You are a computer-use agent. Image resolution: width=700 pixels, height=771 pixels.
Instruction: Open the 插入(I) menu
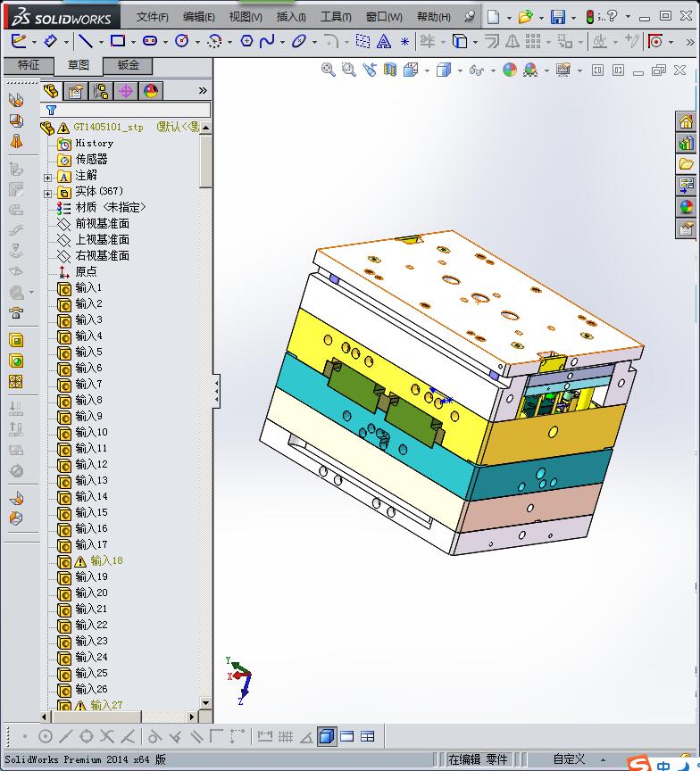tap(291, 17)
